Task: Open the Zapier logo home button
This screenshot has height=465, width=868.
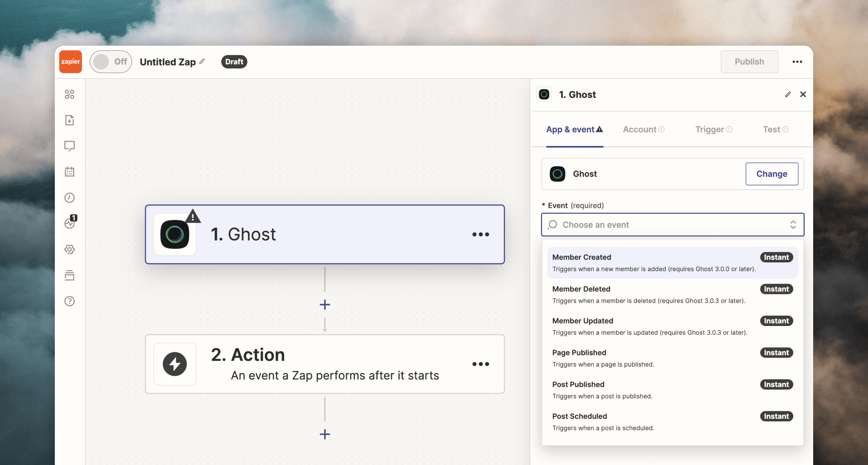Action: (70, 62)
